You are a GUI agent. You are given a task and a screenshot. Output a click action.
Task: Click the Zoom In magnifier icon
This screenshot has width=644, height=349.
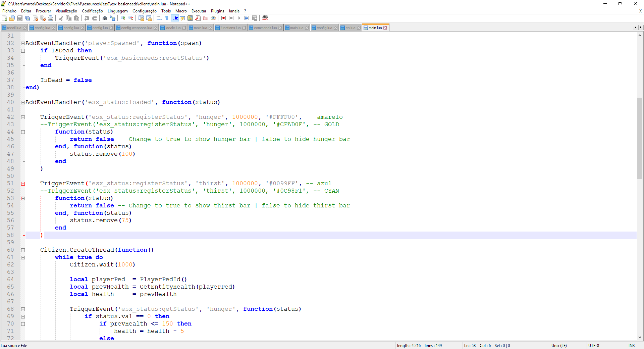click(123, 18)
